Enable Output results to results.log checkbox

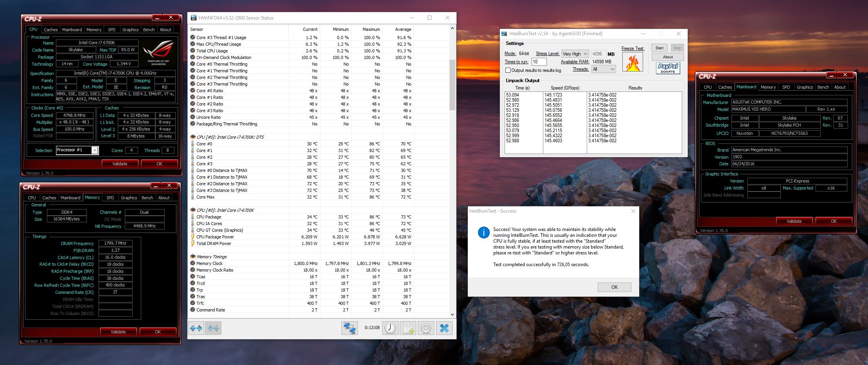click(x=508, y=70)
